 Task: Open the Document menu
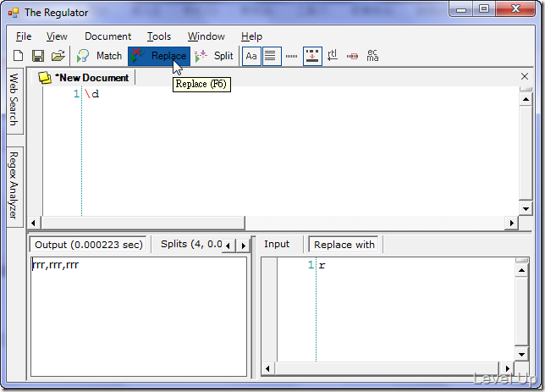(x=107, y=36)
